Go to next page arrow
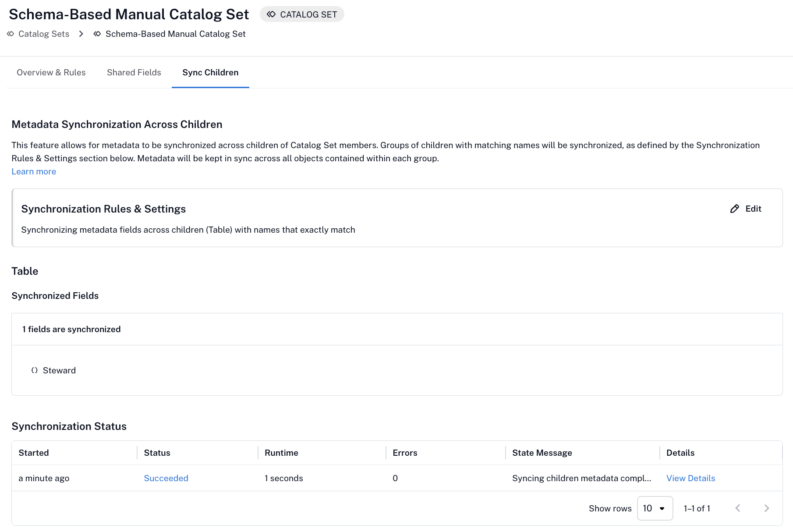 point(767,508)
